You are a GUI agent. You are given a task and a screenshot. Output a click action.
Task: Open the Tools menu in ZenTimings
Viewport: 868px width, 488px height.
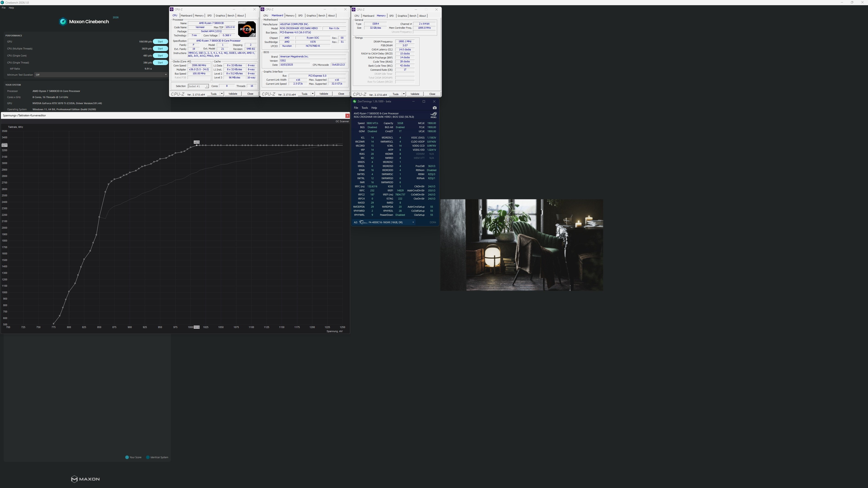click(365, 108)
